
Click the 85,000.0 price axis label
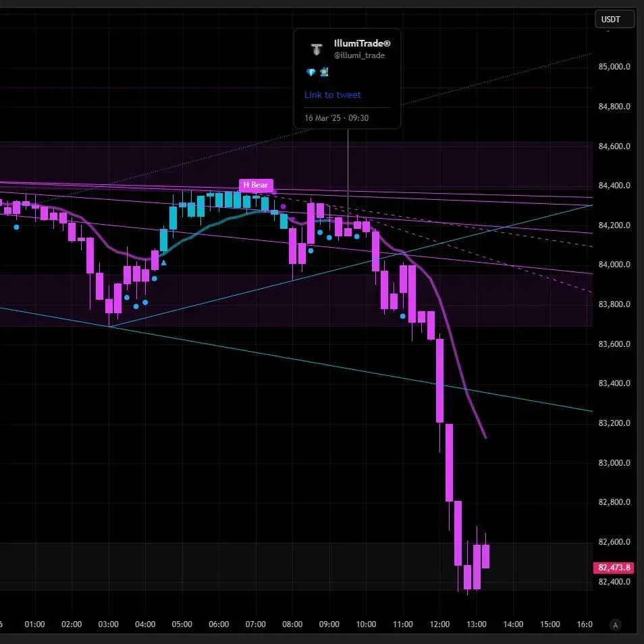614,67
